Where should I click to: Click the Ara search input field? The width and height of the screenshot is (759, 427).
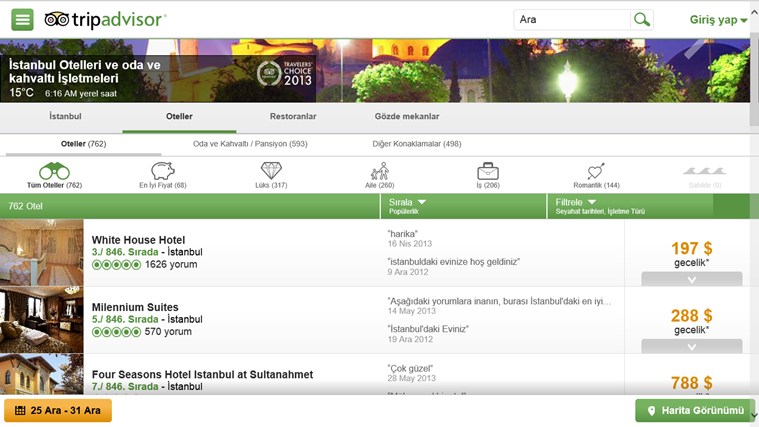[572, 20]
